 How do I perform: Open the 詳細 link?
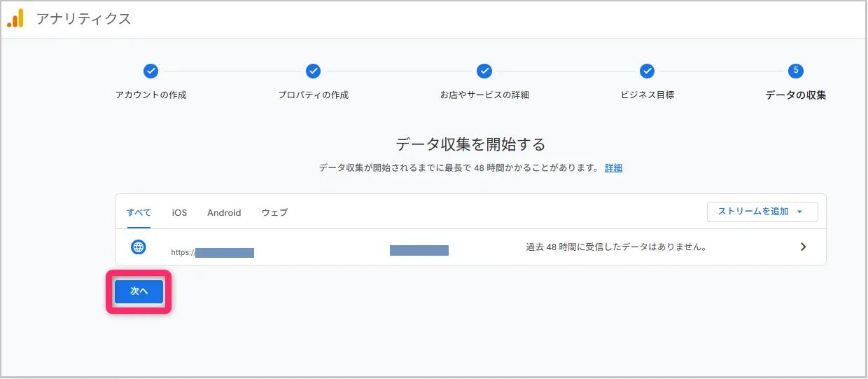tap(613, 168)
